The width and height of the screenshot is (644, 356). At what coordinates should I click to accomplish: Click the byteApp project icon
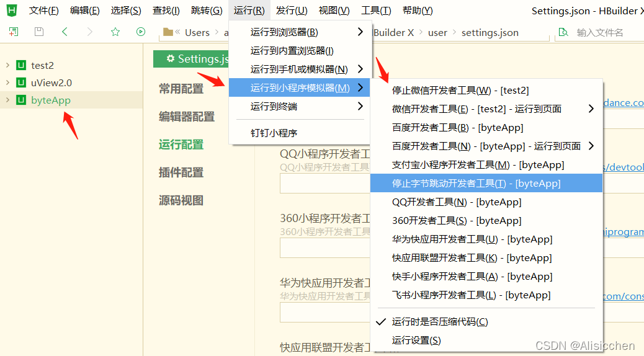[21, 100]
